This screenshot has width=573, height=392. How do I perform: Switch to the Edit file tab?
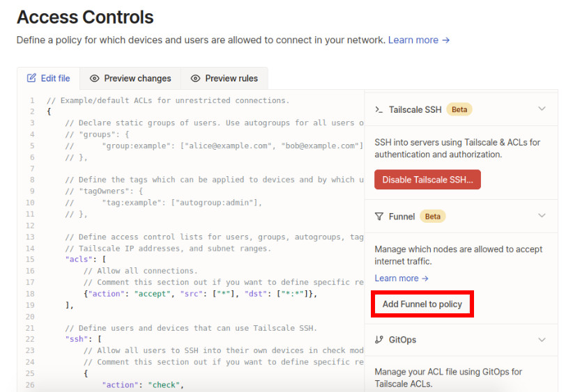click(x=49, y=79)
